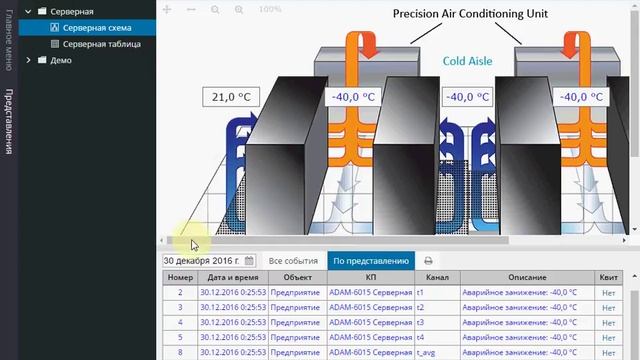Click event number 4 cell
640x360 pixels.
tap(180, 323)
